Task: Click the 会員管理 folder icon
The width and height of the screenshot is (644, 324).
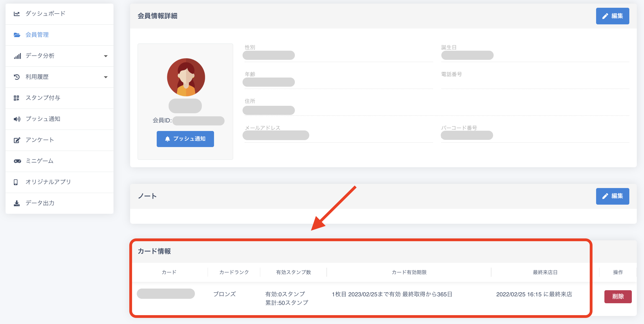Action: [x=17, y=35]
